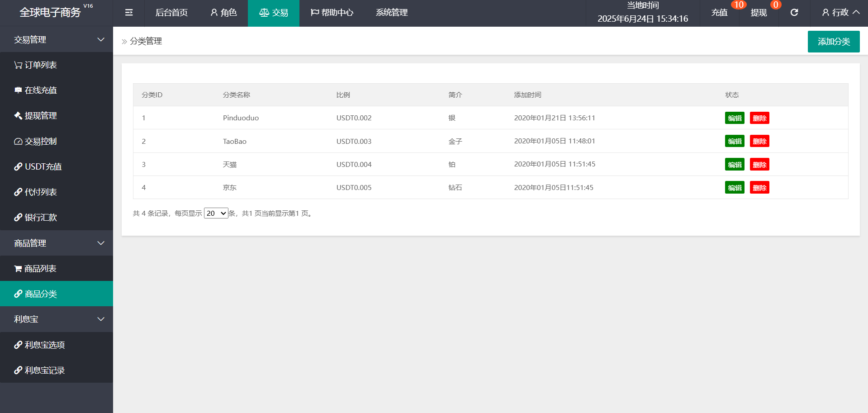Click link icon beside 利息宝选项
Screen dimensions: 868x413
pyautogui.click(x=18, y=345)
